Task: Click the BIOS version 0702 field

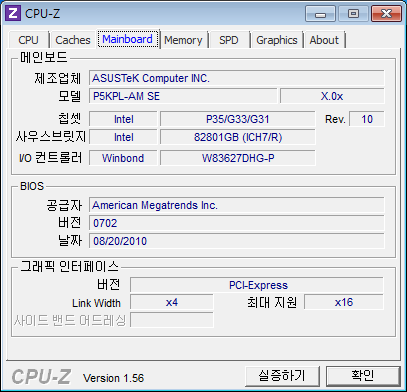Action: pyautogui.click(x=237, y=223)
